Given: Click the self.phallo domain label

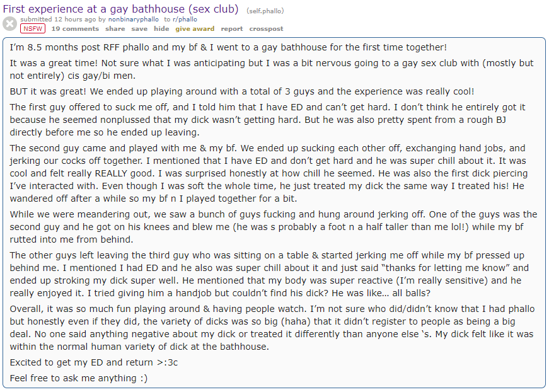Looking at the screenshot, I should [265, 11].
